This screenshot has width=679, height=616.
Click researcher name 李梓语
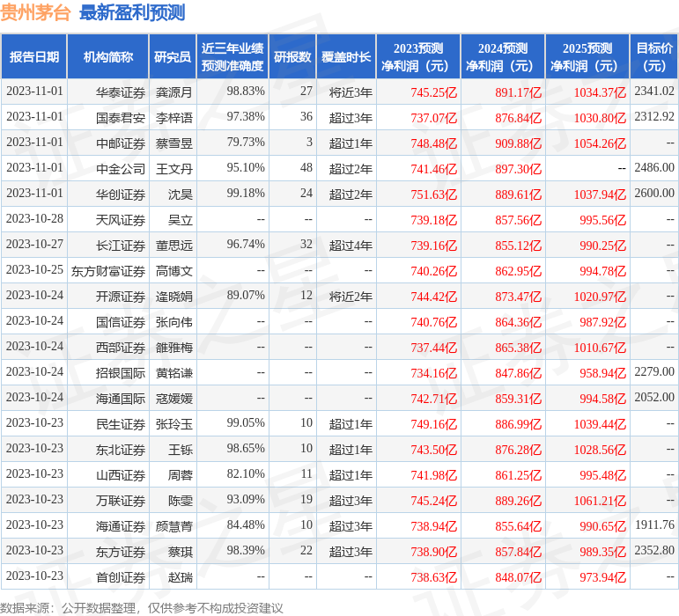pyautogui.click(x=174, y=118)
